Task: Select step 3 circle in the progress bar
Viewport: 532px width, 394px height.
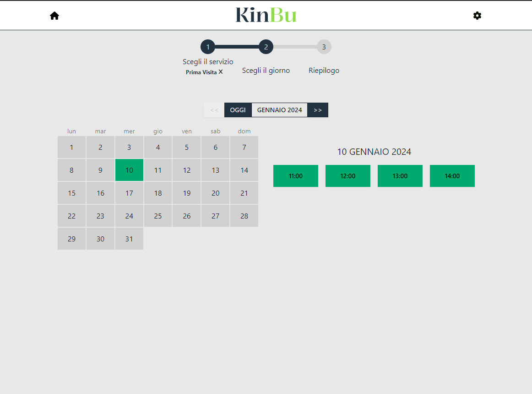Action: 324,46
